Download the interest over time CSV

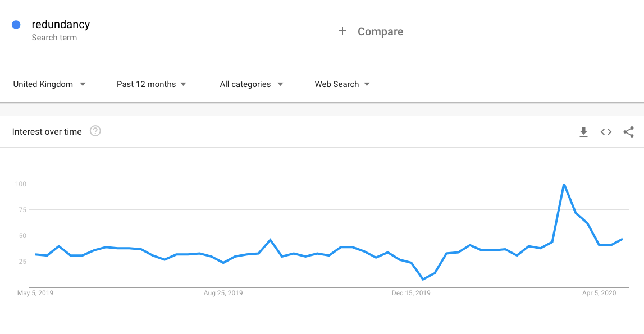coord(583,132)
